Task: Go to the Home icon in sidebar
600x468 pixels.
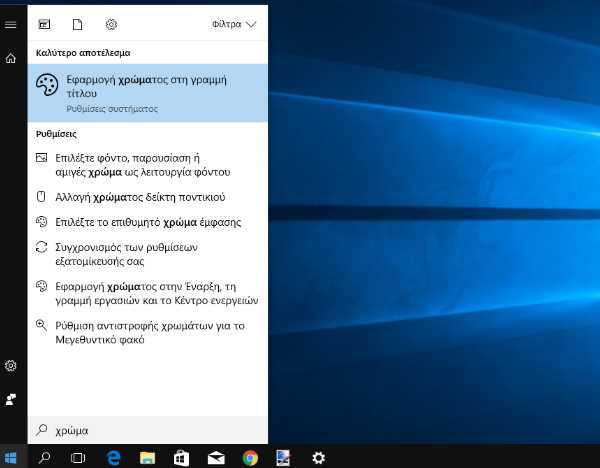Action: (11, 58)
